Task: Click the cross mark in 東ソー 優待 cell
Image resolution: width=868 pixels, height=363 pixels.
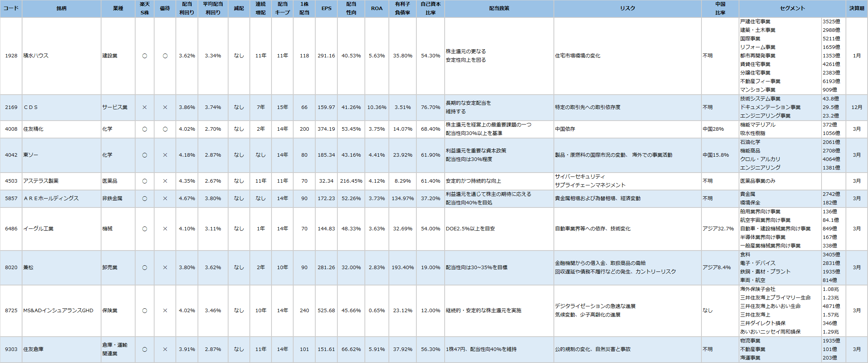Action: coord(165,155)
